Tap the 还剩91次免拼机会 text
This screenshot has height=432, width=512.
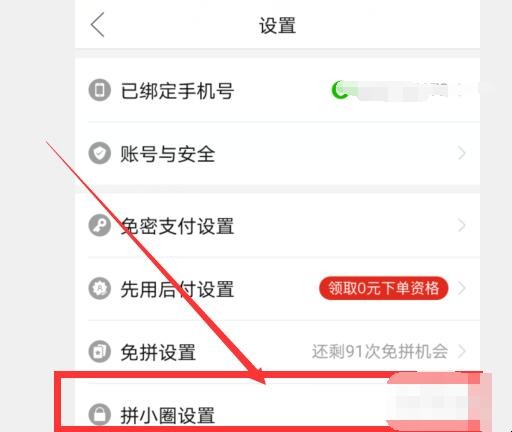[380, 351]
